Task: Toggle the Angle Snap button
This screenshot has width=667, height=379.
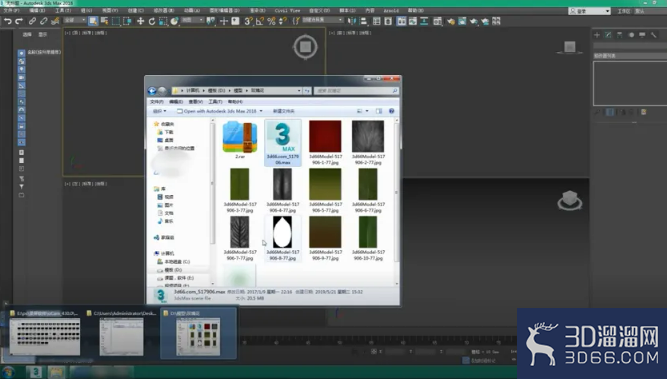Action: click(x=260, y=21)
